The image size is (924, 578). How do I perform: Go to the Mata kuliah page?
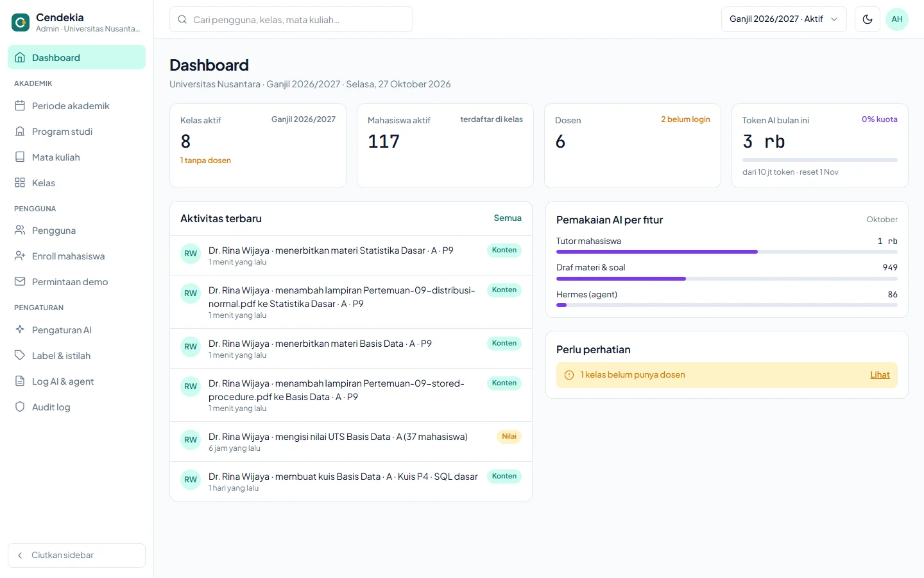[77, 157]
